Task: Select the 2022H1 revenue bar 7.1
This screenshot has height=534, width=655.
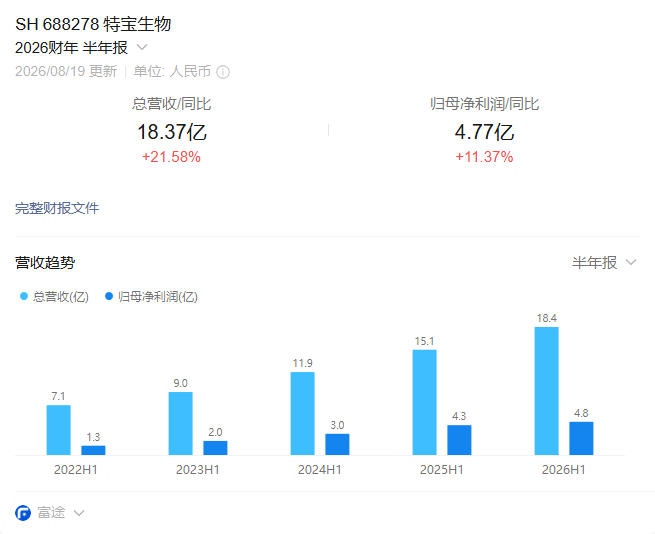Action: [58, 430]
